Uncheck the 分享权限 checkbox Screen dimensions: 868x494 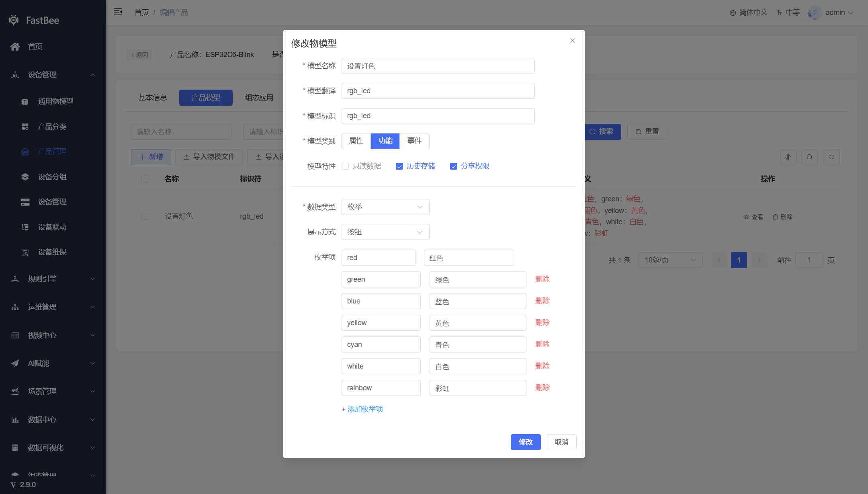pyautogui.click(x=453, y=166)
